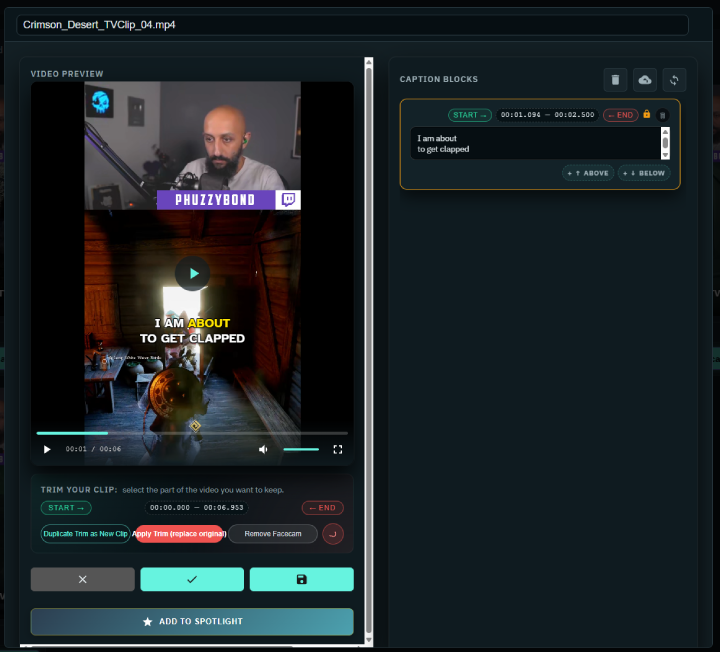The width and height of the screenshot is (720, 652).
Task: Click the refresh sync icon in Caption Blocks
Action: [674, 80]
